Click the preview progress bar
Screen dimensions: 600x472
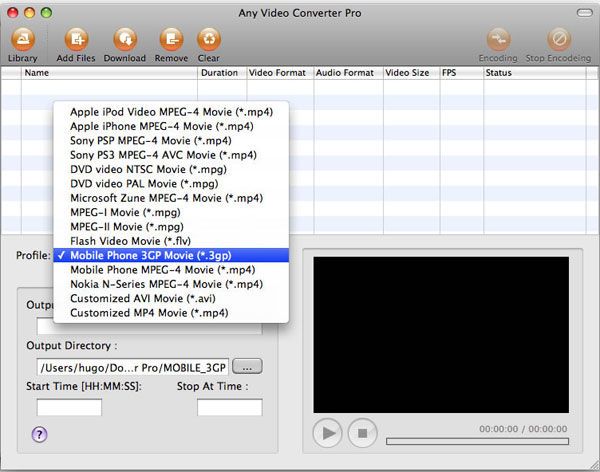[x=478, y=441]
